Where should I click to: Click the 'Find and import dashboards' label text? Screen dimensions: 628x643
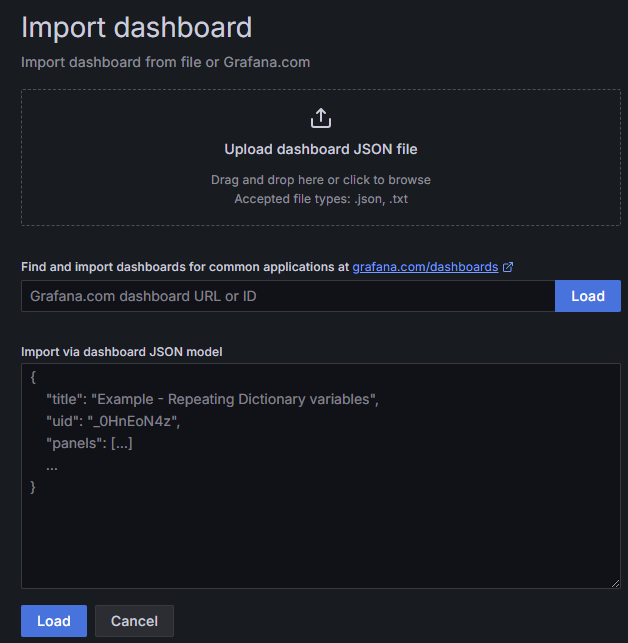(x=185, y=267)
